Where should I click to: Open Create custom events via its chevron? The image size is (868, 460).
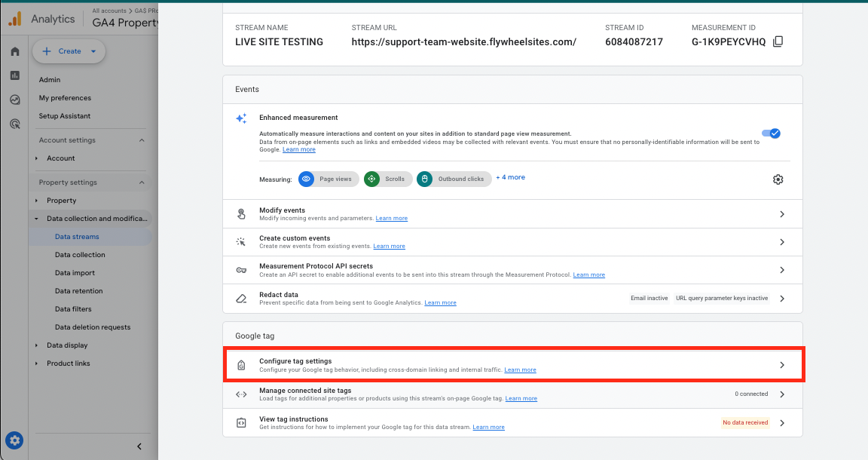(x=782, y=242)
